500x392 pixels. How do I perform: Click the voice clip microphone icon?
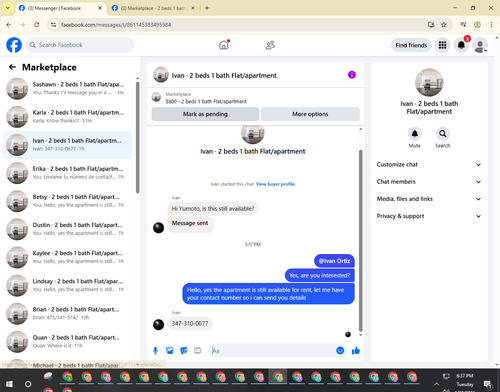(155, 351)
